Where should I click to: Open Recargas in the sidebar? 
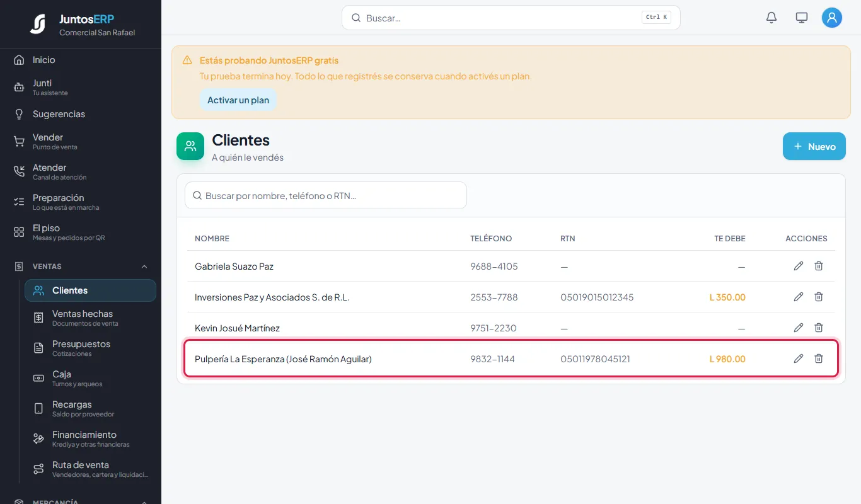(90, 409)
